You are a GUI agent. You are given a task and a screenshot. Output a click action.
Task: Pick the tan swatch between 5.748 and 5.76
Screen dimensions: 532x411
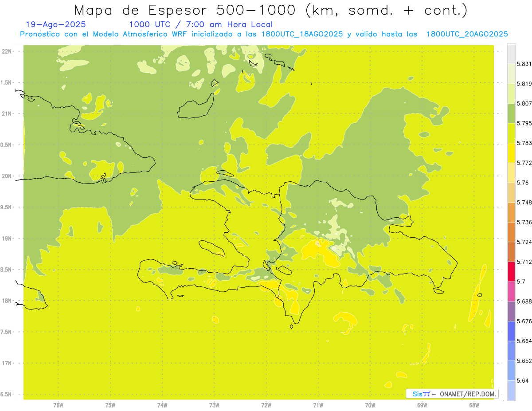coord(511,192)
